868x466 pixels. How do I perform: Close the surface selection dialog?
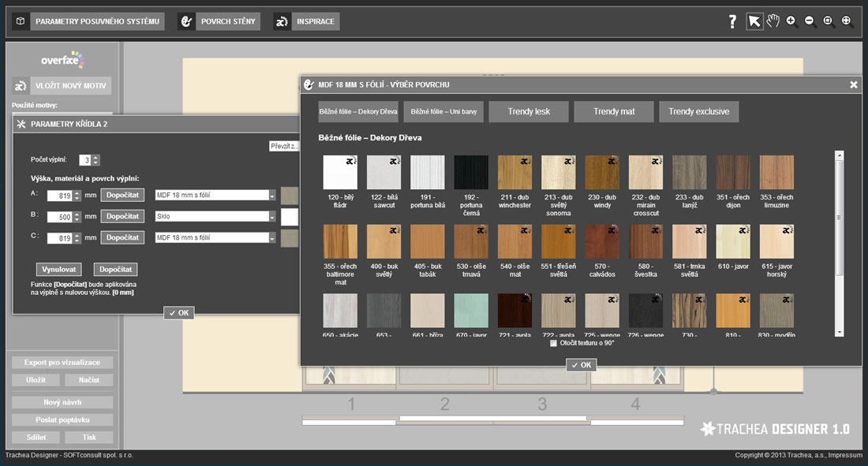coord(853,84)
